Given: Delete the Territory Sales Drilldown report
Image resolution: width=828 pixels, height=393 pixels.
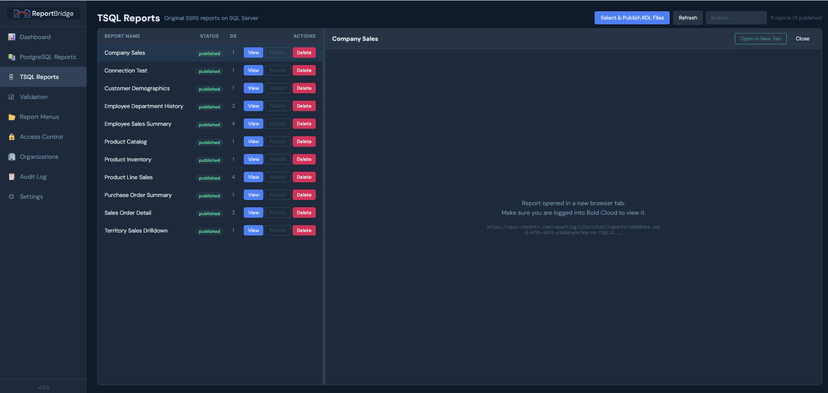Looking at the screenshot, I should [x=304, y=230].
